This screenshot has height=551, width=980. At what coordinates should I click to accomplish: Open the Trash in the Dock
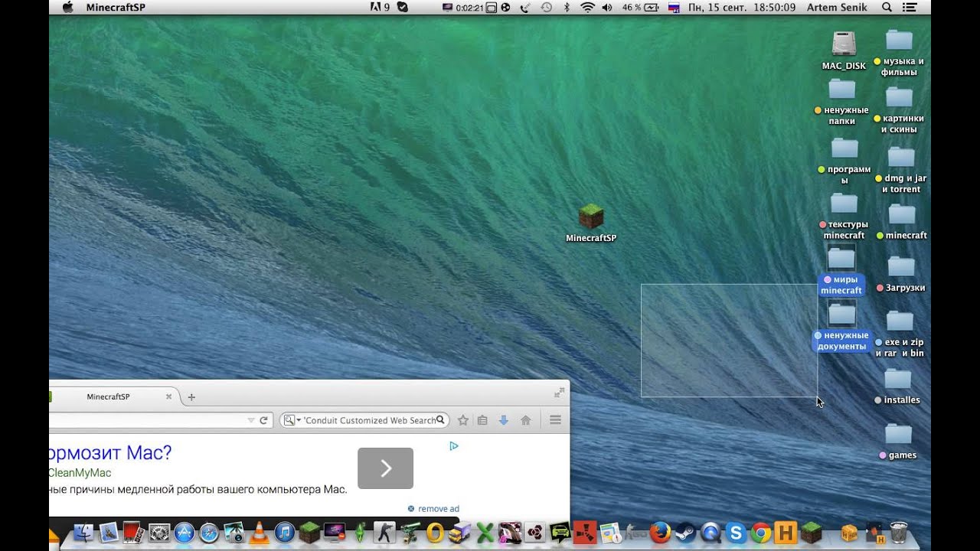click(899, 532)
